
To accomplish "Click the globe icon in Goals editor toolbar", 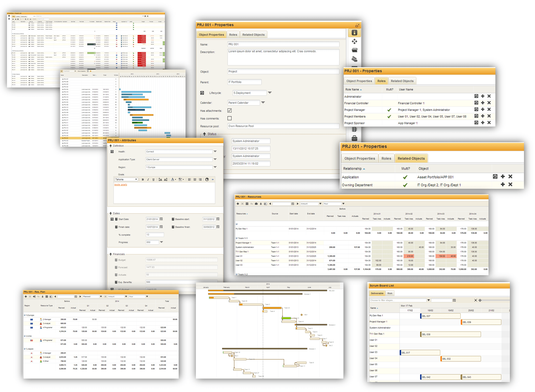I will [207, 179].
